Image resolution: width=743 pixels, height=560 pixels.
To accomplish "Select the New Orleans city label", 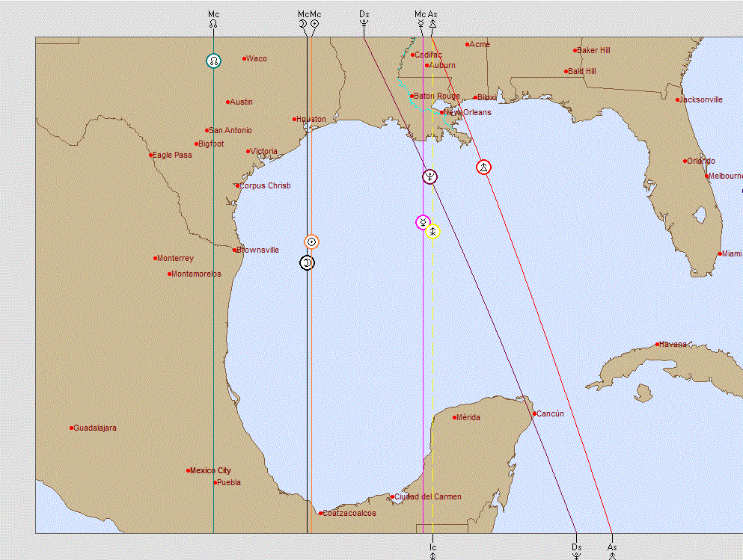I will pos(468,112).
